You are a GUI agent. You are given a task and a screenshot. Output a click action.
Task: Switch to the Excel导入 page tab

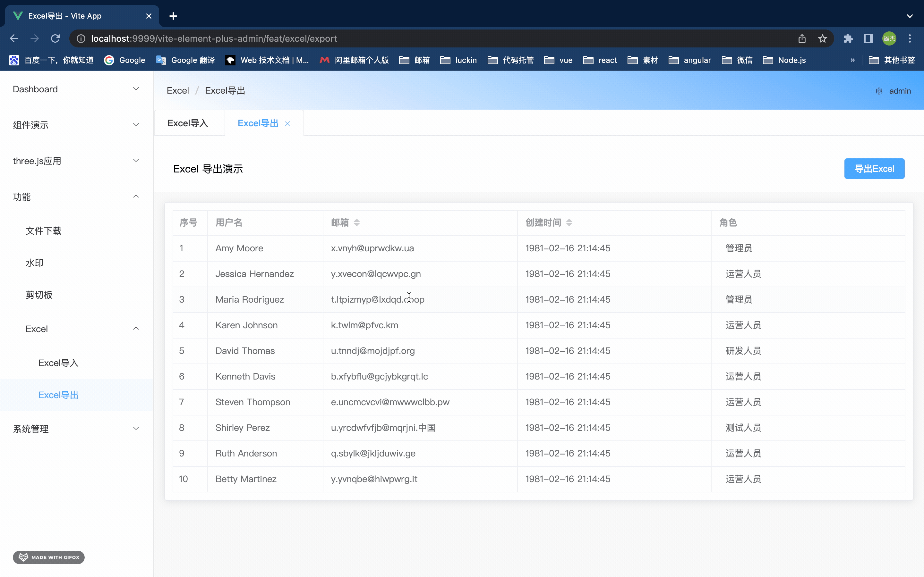coord(188,123)
